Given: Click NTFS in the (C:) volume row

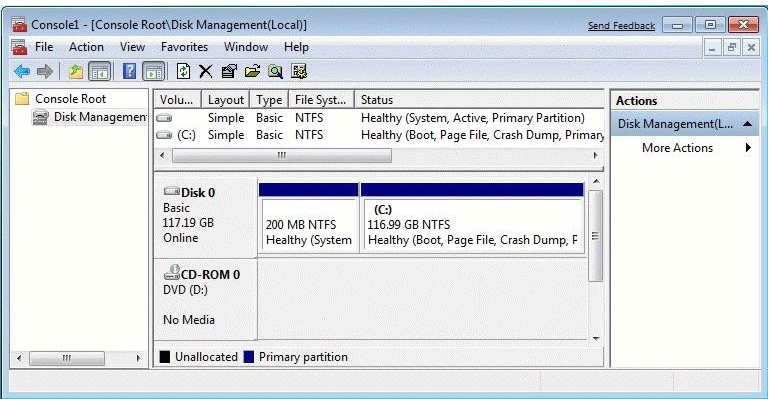Looking at the screenshot, I should [x=309, y=135].
